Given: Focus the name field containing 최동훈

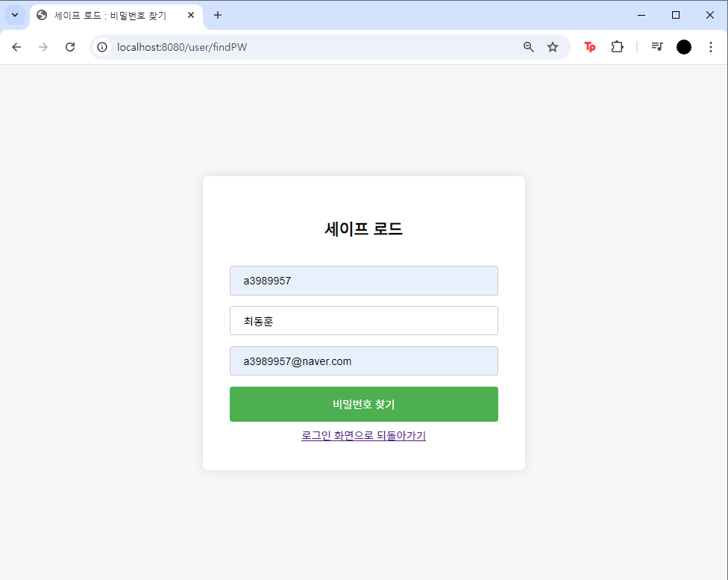Looking at the screenshot, I should click(x=364, y=321).
